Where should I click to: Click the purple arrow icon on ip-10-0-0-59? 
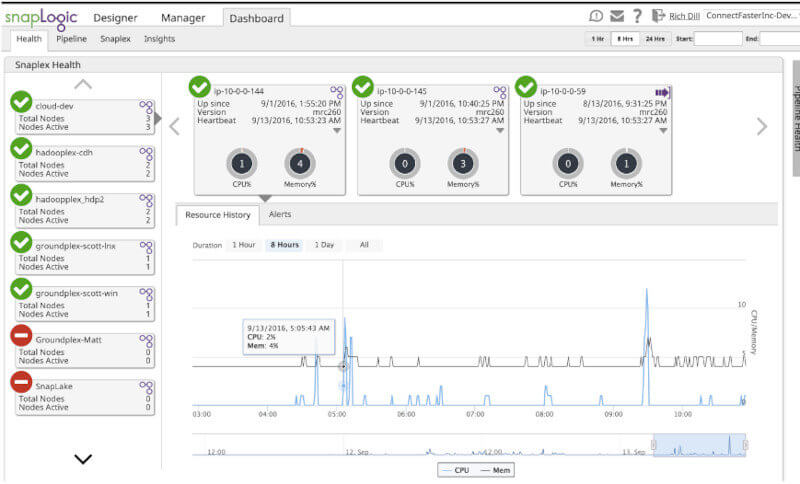(x=662, y=92)
